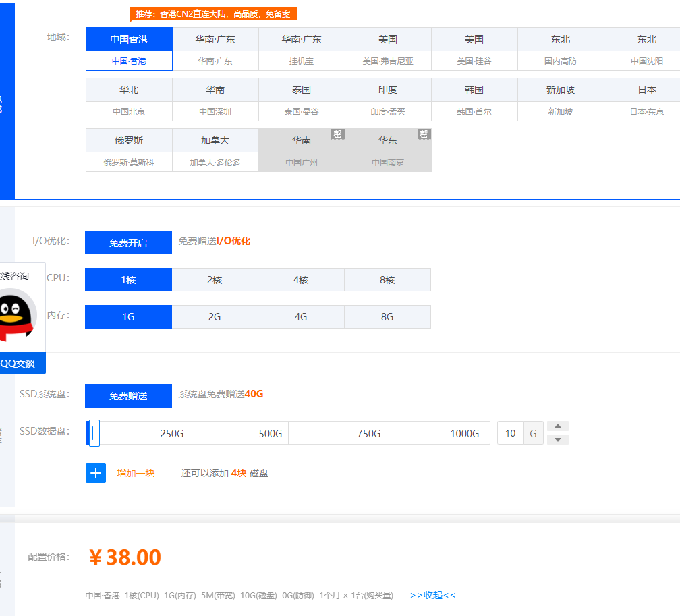Click the 免费开启 I/O optimization button
This screenshot has height=616, width=680.
128,243
